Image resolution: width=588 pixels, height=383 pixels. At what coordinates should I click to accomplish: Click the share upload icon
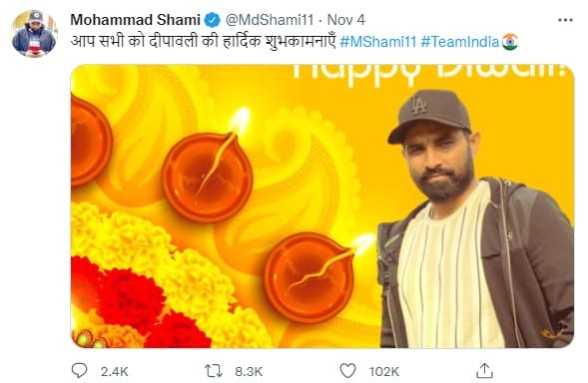484,371
